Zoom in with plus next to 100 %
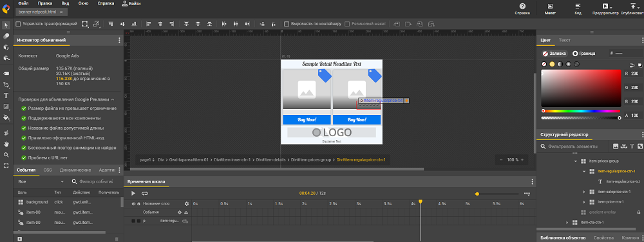This screenshot has height=242, width=644. 522,159
